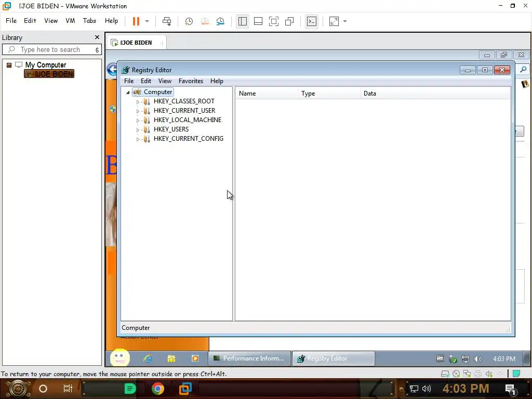Select HKEY_USERS in the tree
Image resolution: width=532 pixels, height=399 pixels.
(171, 129)
